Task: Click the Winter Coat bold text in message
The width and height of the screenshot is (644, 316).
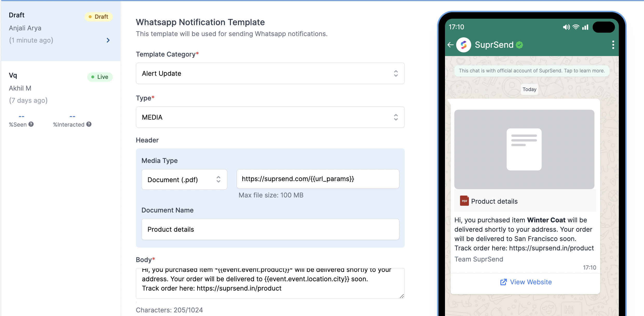Action: pyautogui.click(x=546, y=220)
